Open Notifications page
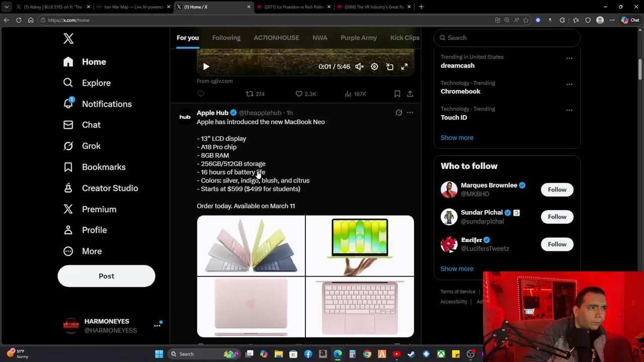 (98, 104)
